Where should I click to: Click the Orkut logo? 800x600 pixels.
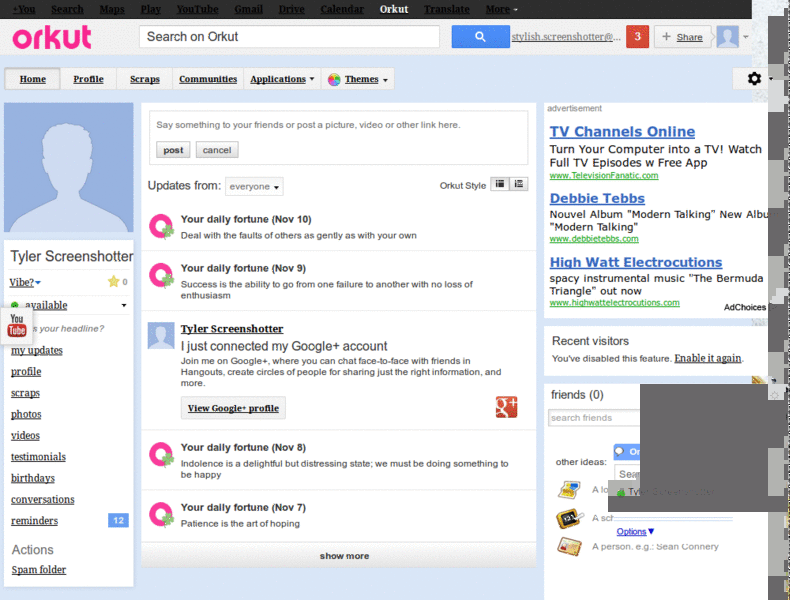click(x=52, y=38)
